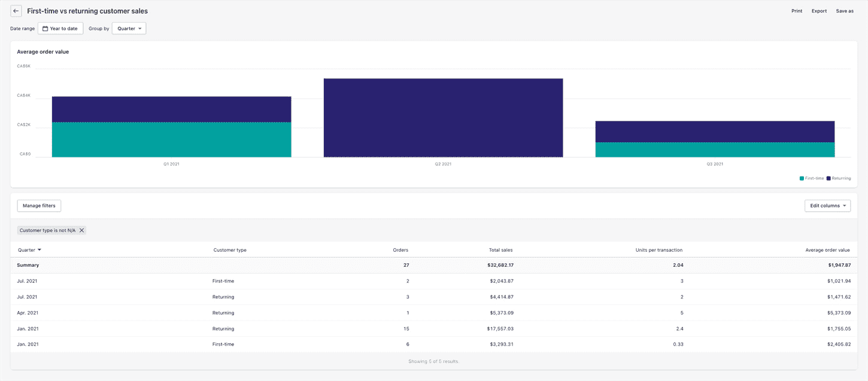The height and width of the screenshot is (381, 868).
Task: Open the Group by Quarter dropdown
Action: [x=129, y=29]
